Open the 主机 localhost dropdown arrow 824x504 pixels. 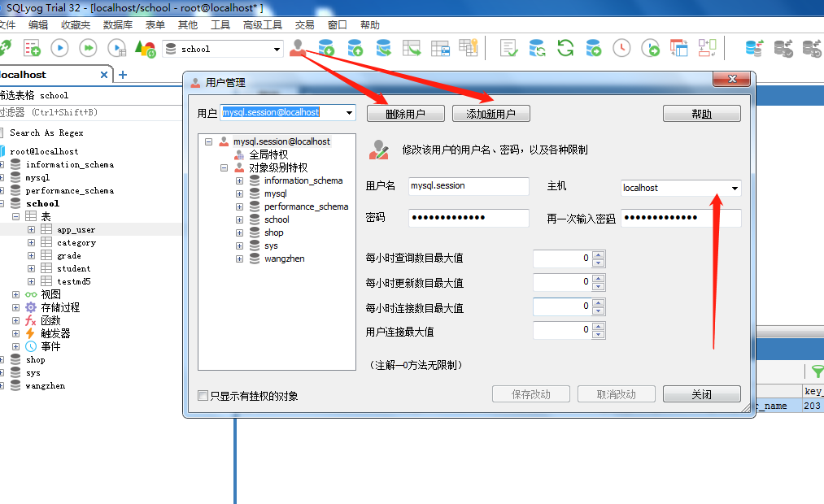click(x=735, y=188)
